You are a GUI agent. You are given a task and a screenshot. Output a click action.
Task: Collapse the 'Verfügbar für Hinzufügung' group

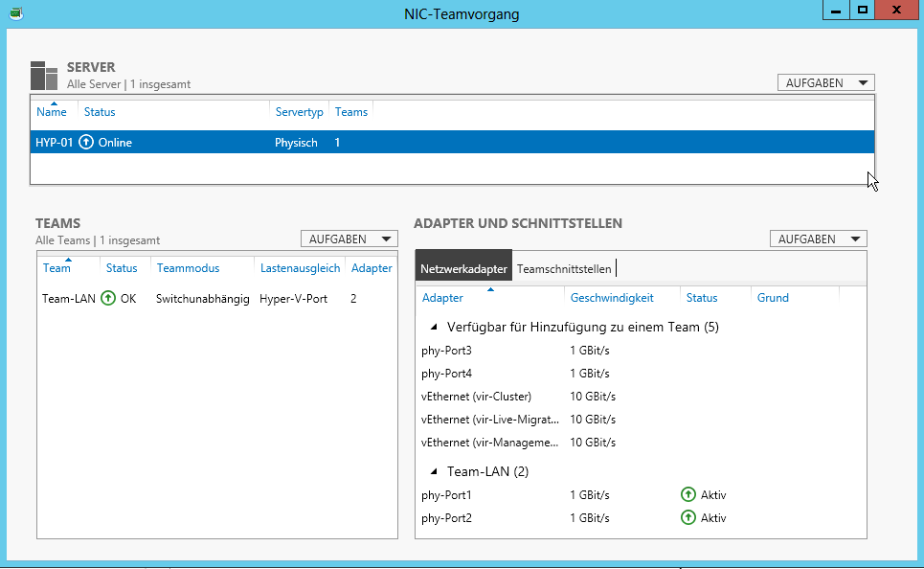(x=434, y=327)
